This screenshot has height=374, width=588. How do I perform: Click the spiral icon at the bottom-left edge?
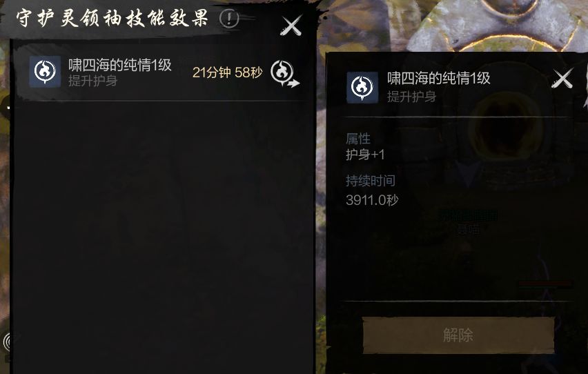pyautogui.click(x=7, y=342)
